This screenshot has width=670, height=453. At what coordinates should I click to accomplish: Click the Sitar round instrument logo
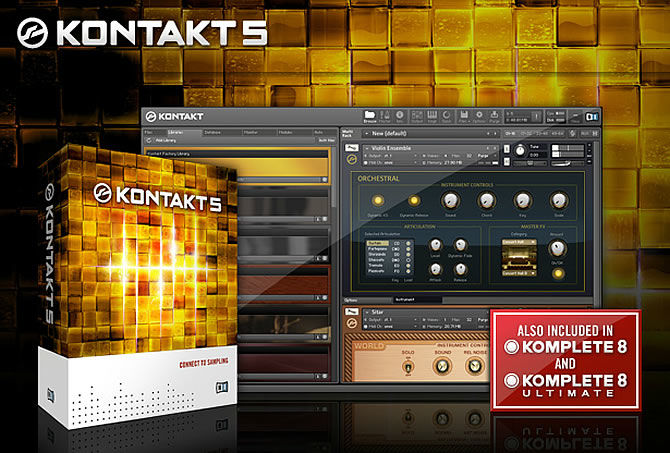point(351,324)
